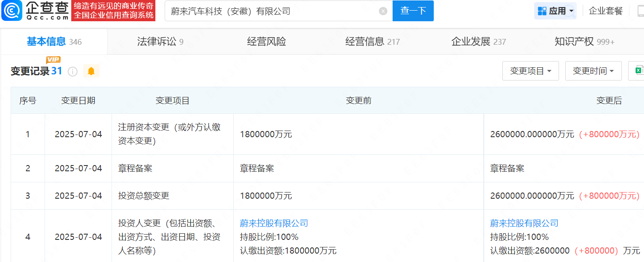Expand the 变更项目 filter dropdown
644x262 pixels.
coord(530,71)
